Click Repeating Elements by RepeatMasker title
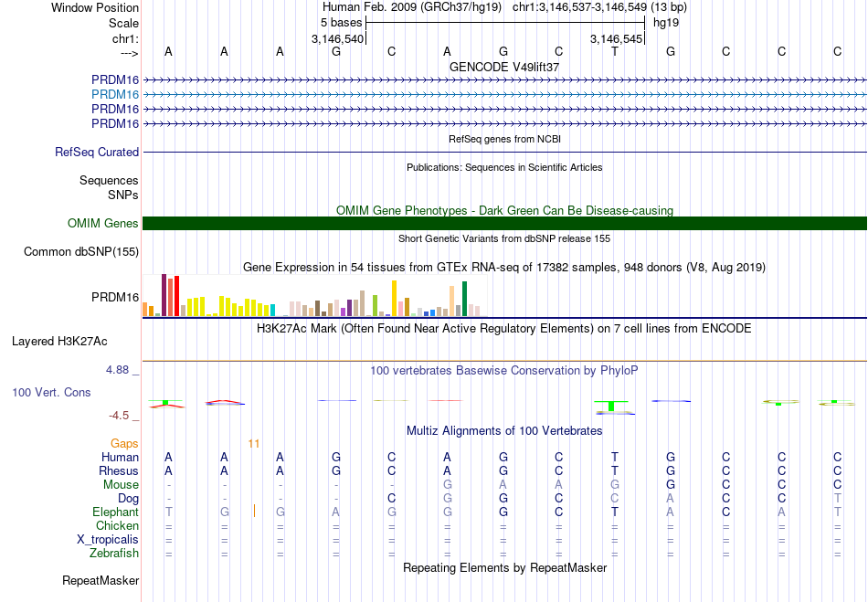Screen dimensions: 868x602 coord(505,567)
